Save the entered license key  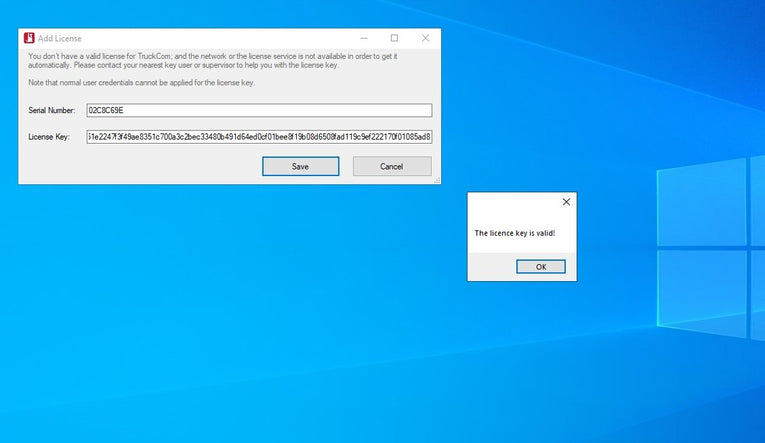point(300,166)
